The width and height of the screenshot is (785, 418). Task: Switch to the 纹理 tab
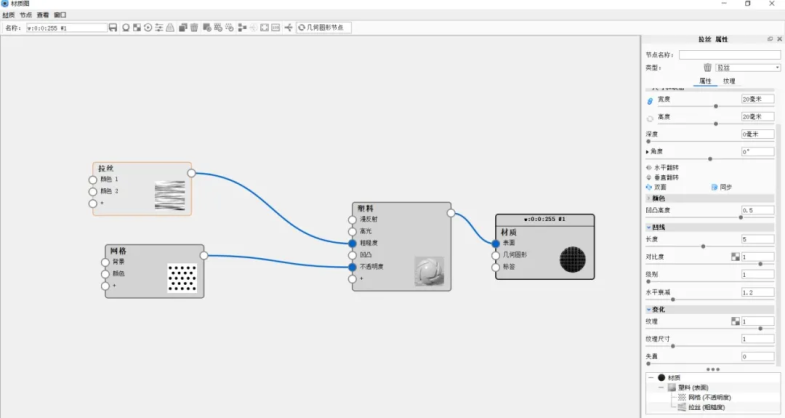click(729, 81)
